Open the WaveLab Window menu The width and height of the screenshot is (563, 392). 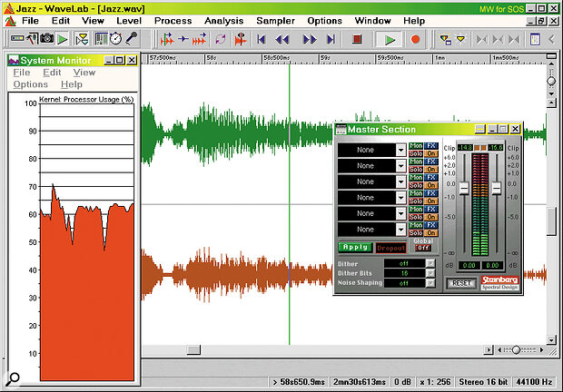point(372,21)
